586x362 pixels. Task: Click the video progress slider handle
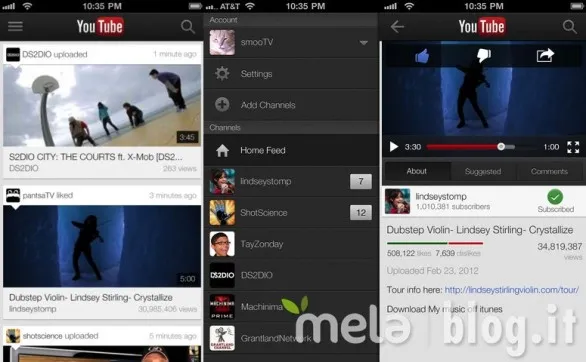(x=501, y=147)
